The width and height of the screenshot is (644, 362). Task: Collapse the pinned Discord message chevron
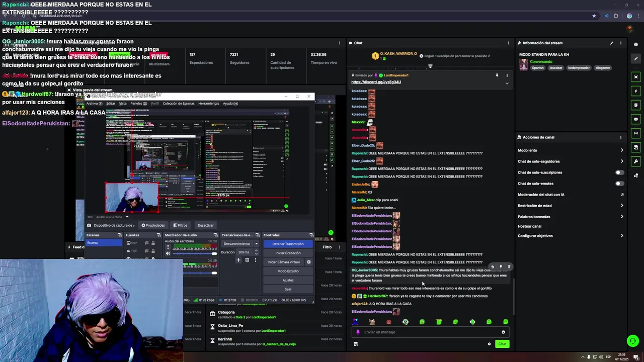(x=507, y=83)
